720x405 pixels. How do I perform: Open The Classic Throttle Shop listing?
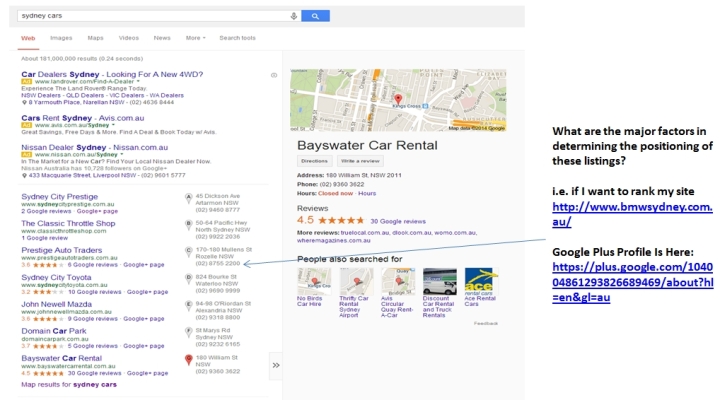click(68, 224)
